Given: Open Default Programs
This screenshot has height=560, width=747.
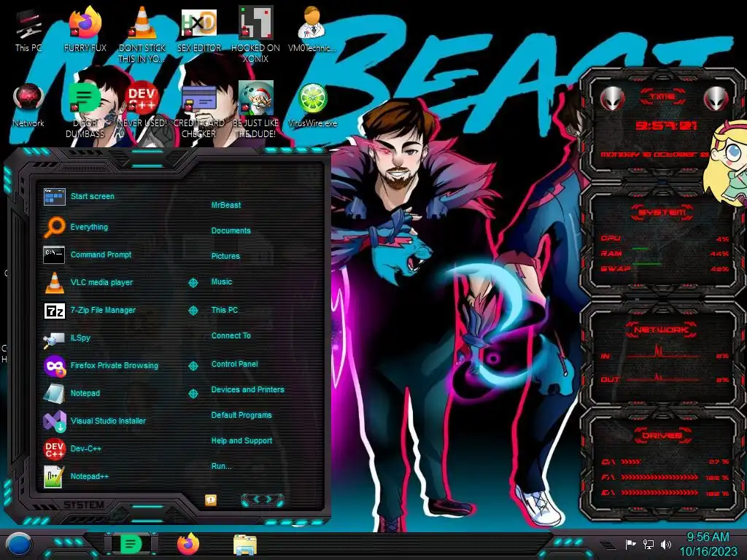Looking at the screenshot, I should [241, 415].
